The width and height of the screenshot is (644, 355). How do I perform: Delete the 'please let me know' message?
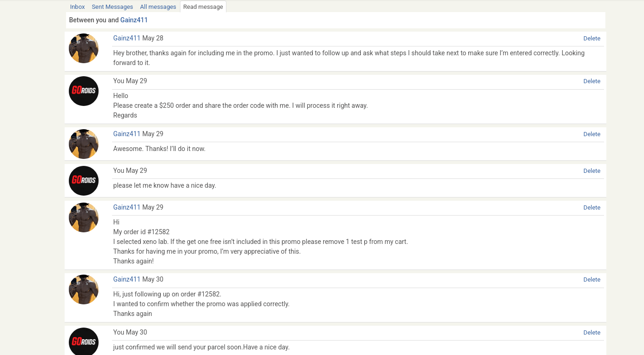point(592,171)
